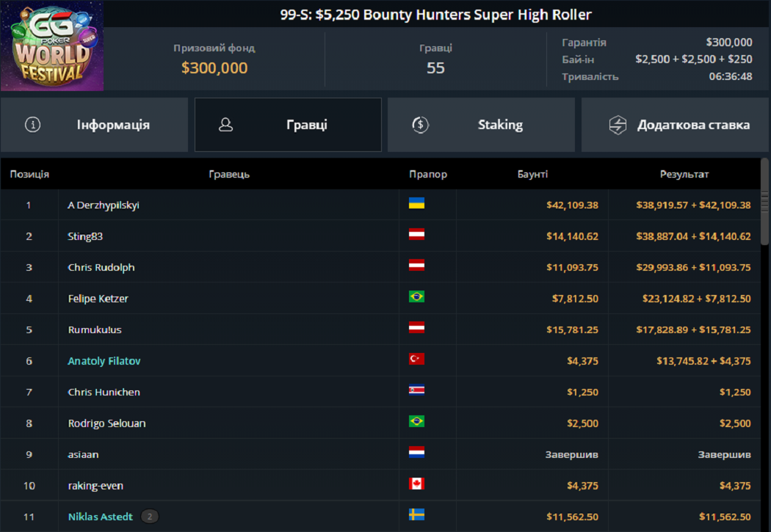Click the re-entry badge next to Niklas Astedt
The width and height of the screenshot is (771, 532).
(x=149, y=516)
